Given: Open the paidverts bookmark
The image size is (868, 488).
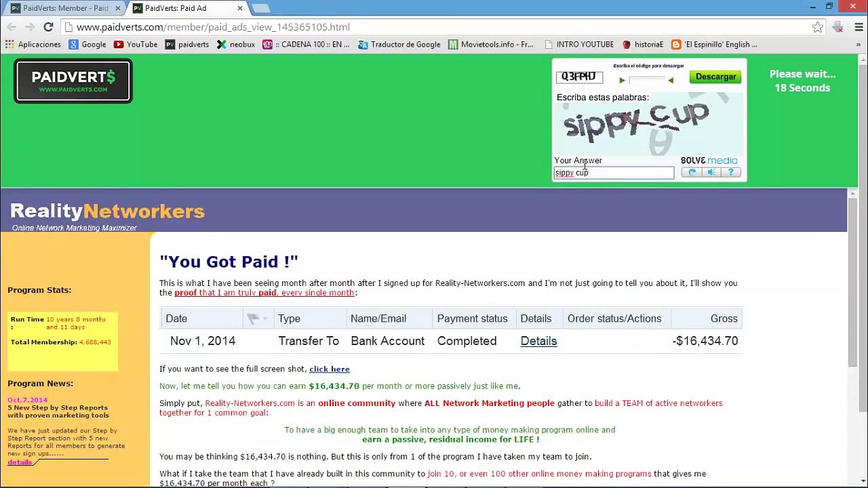Looking at the screenshot, I should pyautogui.click(x=187, y=45).
